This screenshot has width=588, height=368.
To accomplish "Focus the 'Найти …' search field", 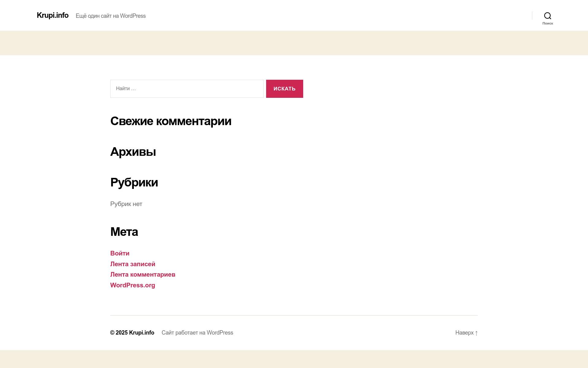I will [x=187, y=89].
